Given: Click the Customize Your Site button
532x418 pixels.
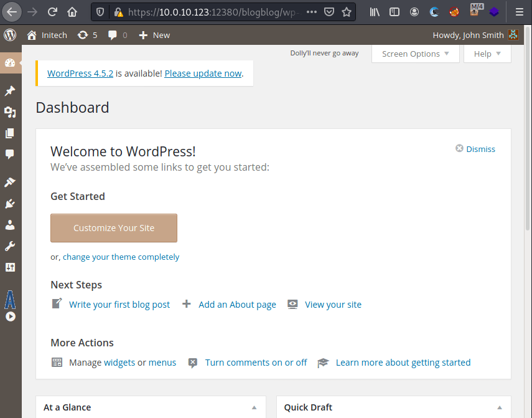Looking at the screenshot, I should tap(114, 228).
